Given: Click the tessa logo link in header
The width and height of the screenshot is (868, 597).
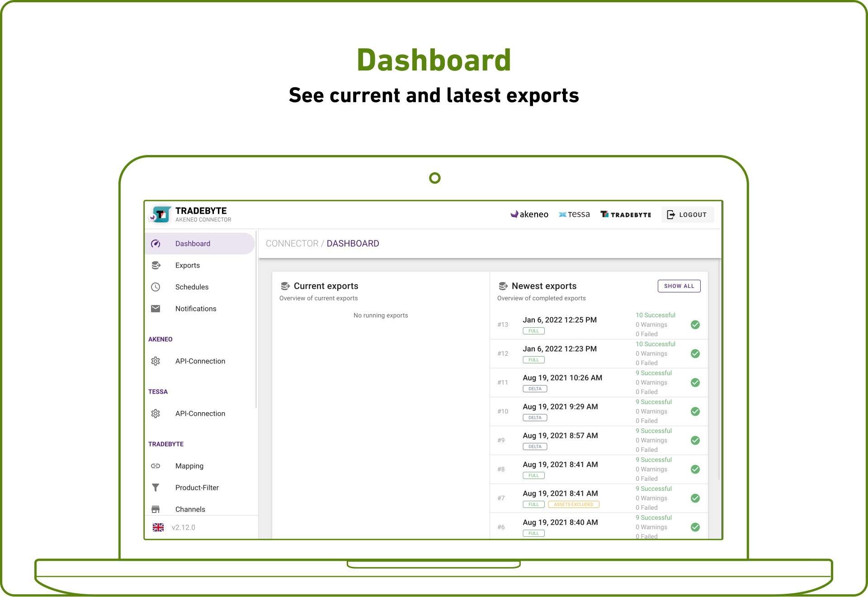Looking at the screenshot, I should (x=574, y=215).
